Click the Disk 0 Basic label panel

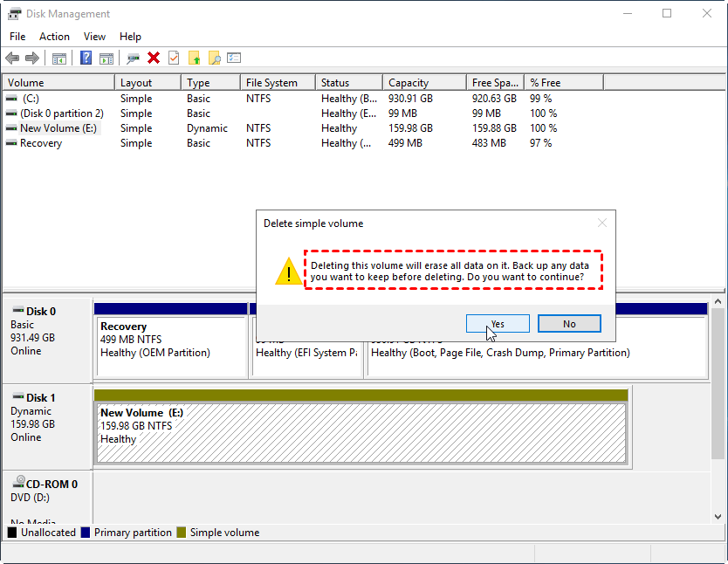[47, 339]
